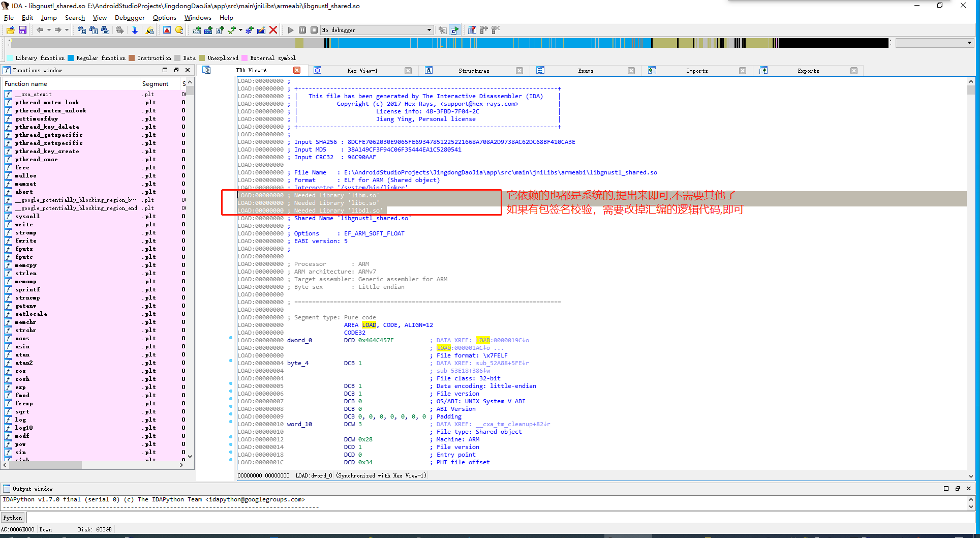Click the breakpoint list toolbar icon
980x538 pixels.
472,30
